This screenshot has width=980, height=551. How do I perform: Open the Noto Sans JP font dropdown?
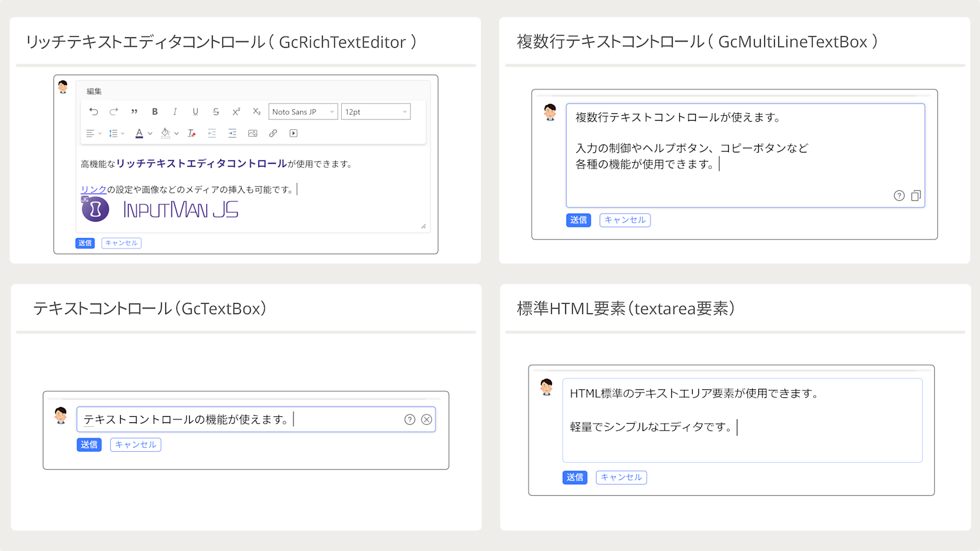pyautogui.click(x=303, y=111)
